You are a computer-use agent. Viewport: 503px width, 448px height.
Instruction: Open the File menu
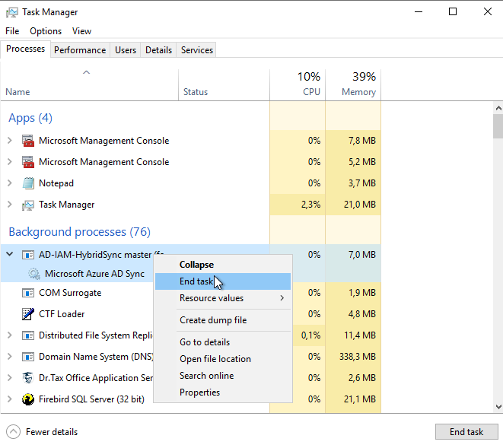[12, 31]
